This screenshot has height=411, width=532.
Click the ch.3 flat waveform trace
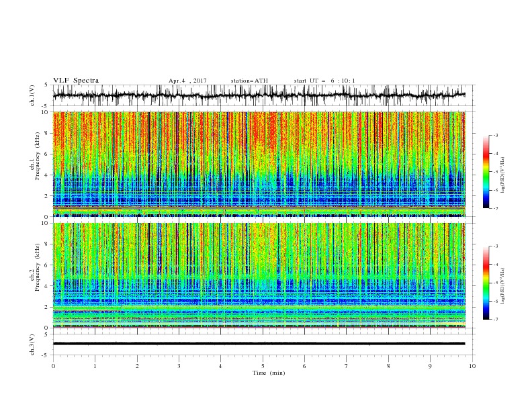point(259,344)
